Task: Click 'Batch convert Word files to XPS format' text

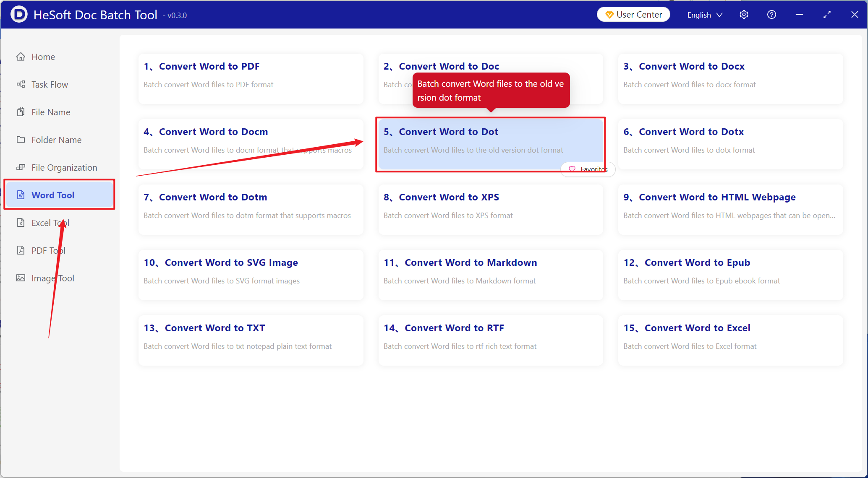Action: click(x=448, y=215)
